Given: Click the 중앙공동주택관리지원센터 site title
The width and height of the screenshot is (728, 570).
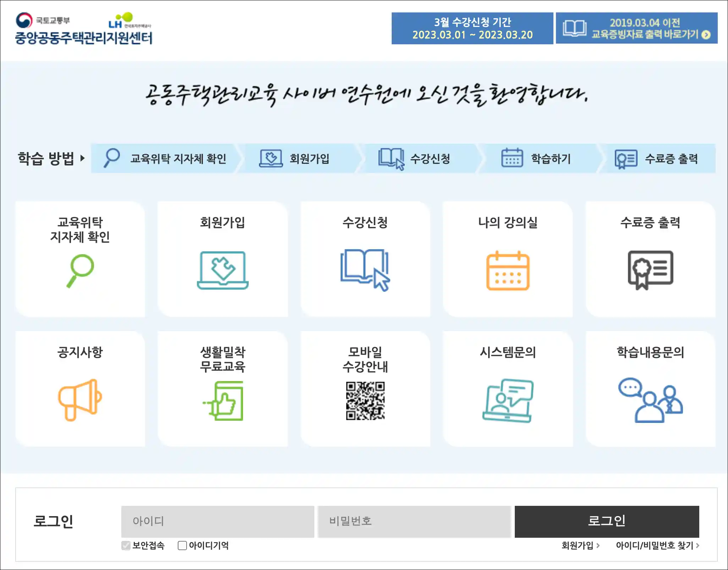Looking at the screenshot, I should [x=84, y=38].
